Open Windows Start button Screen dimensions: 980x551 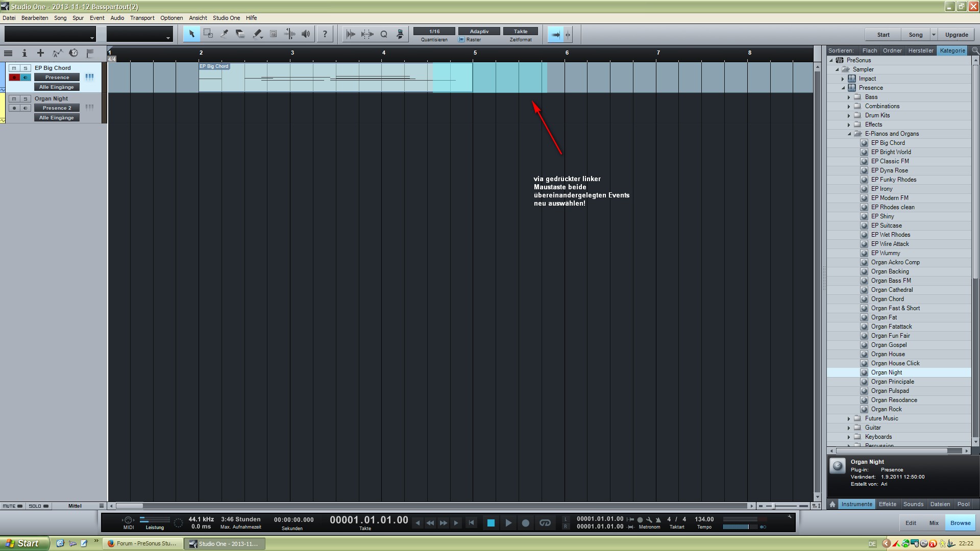pyautogui.click(x=24, y=543)
